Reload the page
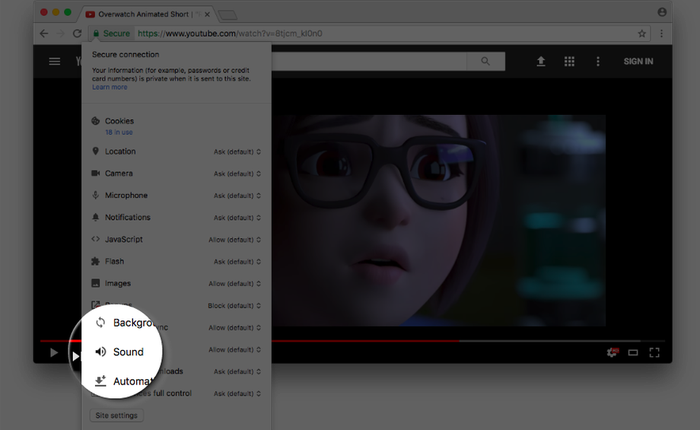 pyautogui.click(x=77, y=33)
